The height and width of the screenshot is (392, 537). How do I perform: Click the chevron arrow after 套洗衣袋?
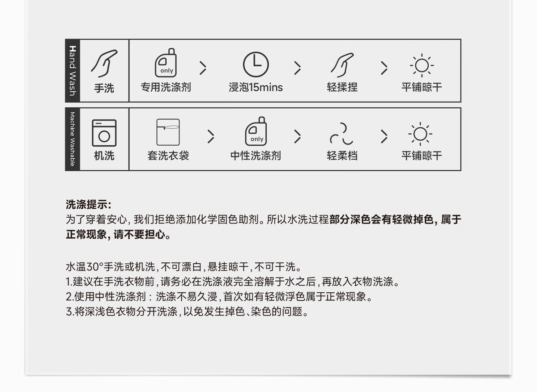click(x=211, y=136)
